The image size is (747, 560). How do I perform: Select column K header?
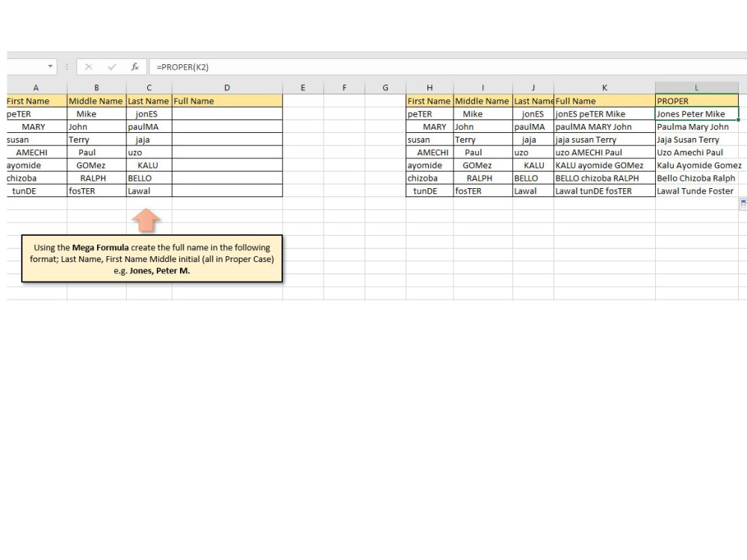click(x=604, y=87)
